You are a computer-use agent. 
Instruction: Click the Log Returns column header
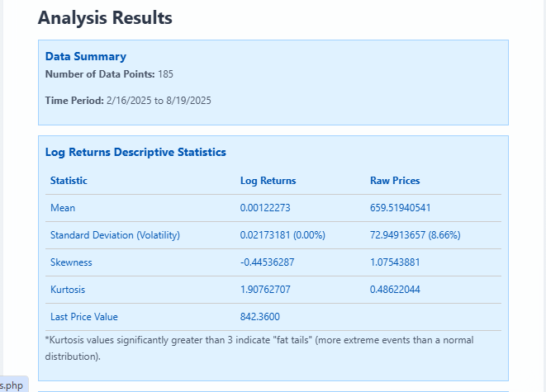(x=268, y=181)
